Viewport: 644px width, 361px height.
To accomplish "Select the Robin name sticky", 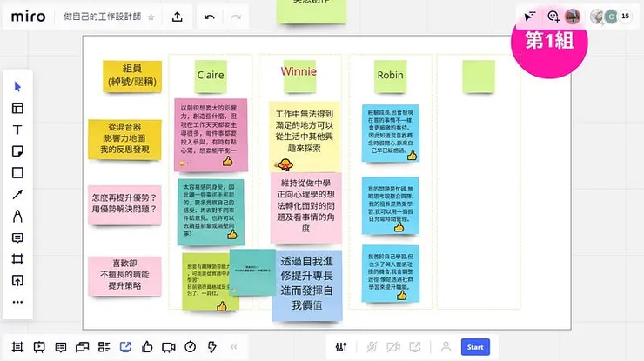I will click(x=390, y=77).
